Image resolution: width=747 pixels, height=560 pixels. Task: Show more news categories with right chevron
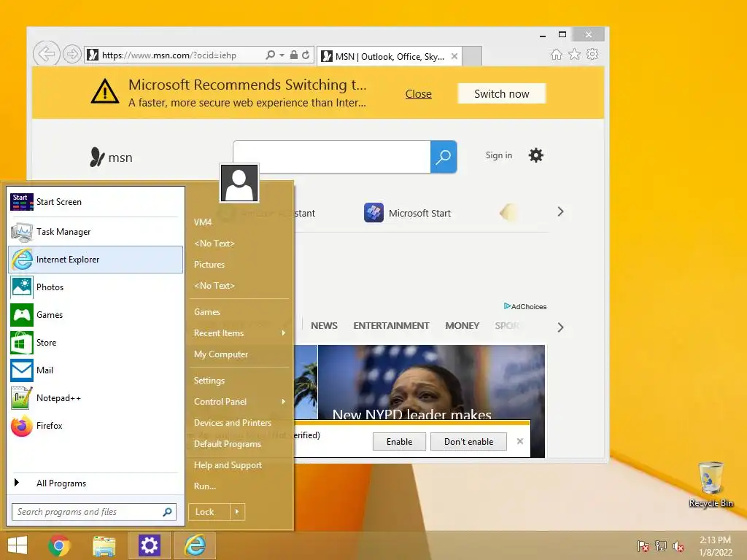tap(561, 327)
